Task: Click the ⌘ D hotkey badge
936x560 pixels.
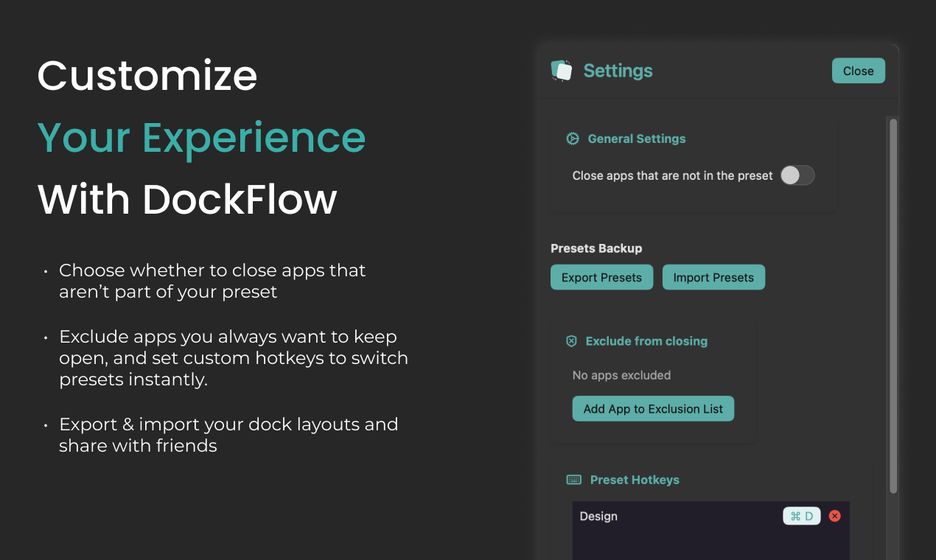Action: tap(802, 516)
